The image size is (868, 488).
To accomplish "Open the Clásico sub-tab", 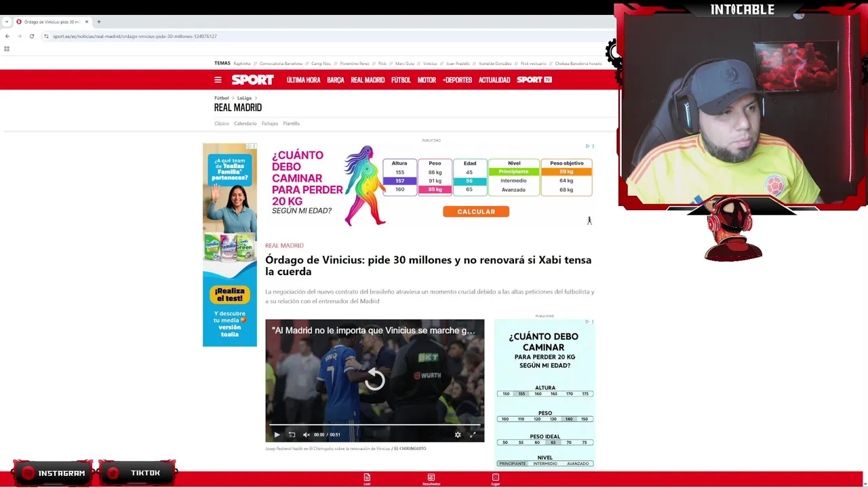I will tap(222, 123).
